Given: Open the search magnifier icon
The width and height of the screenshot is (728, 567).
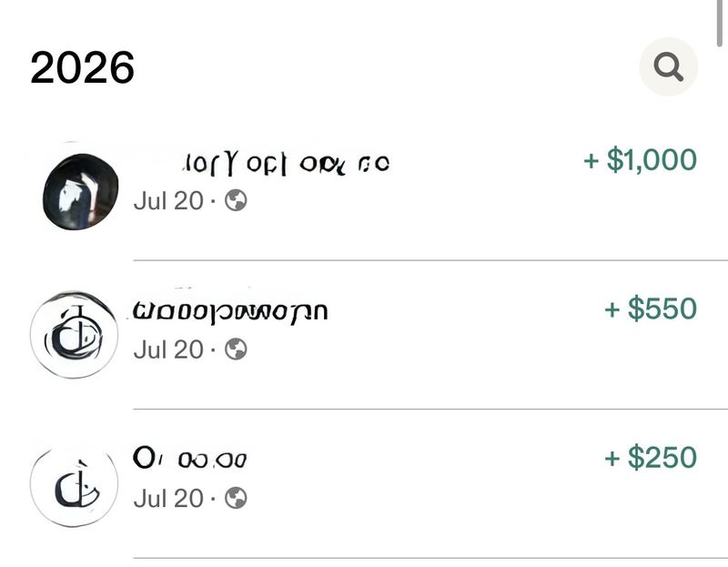Looking at the screenshot, I should click(x=668, y=66).
